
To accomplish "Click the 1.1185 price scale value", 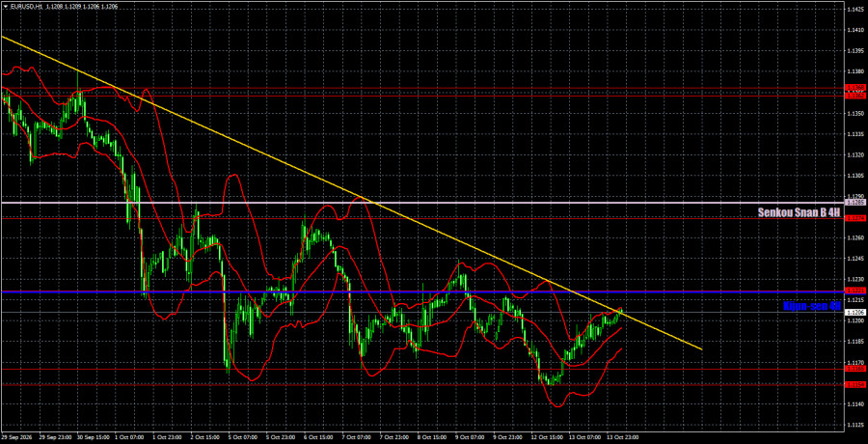I will [x=854, y=341].
